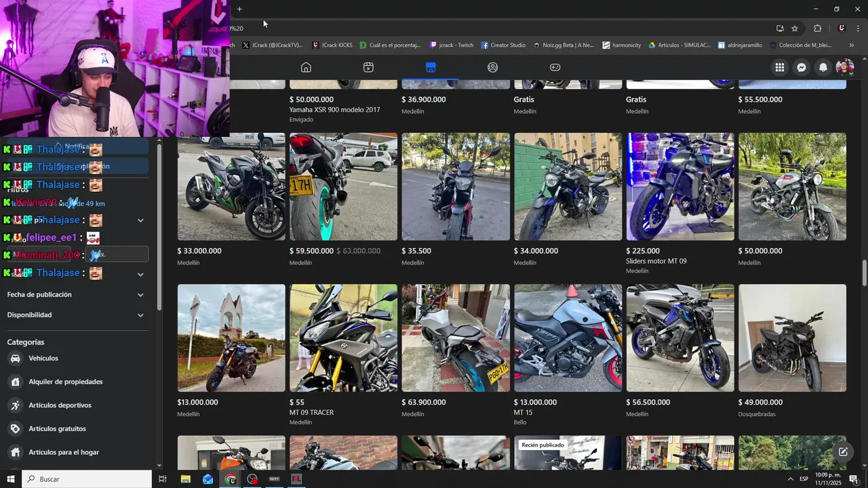
Task: Open Chrome profile icon beside extensions
Action: click(842, 28)
